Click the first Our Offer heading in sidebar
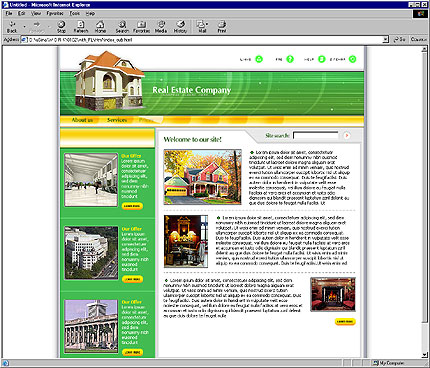The height and width of the screenshot is (368, 430). (x=131, y=156)
